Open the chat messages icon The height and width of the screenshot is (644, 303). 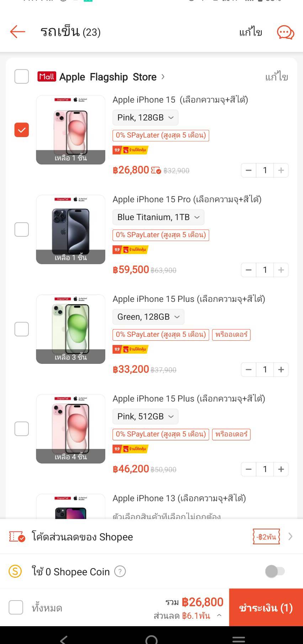click(285, 32)
